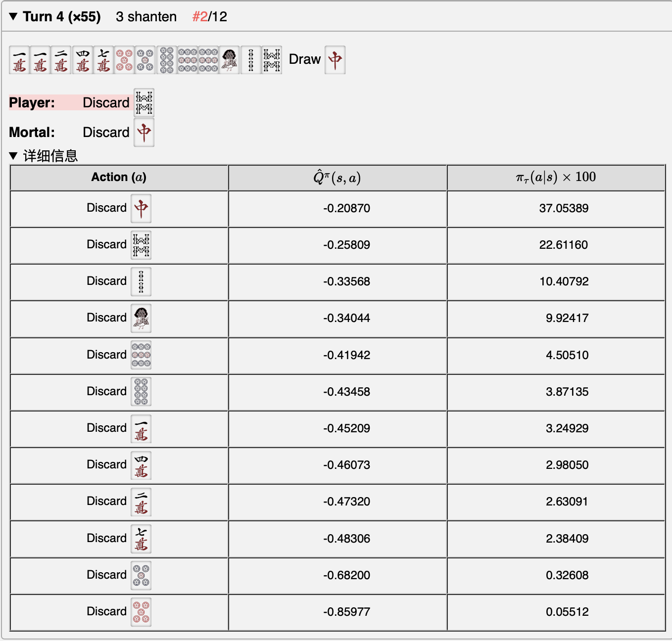This screenshot has width=672, height=641.
Task: Click the black 5-pin tile in the hand
Action: pyautogui.click(x=145, y=60)
